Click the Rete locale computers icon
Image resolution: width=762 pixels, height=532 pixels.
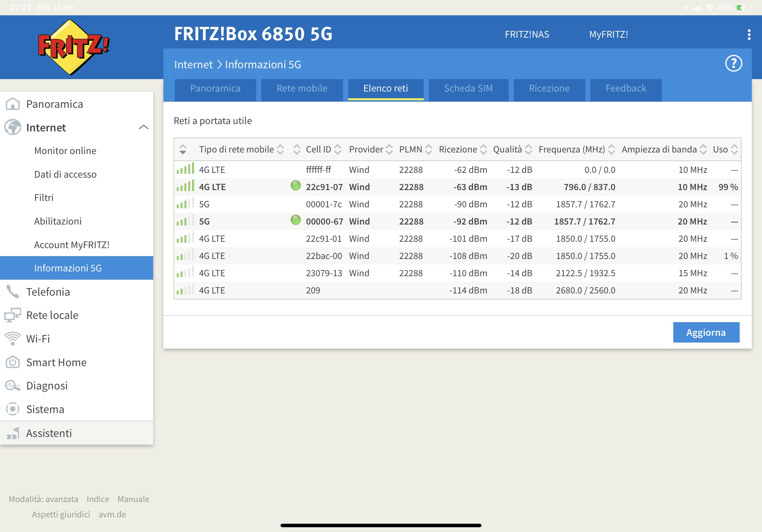pyautogui.click(x=13, y=315)
